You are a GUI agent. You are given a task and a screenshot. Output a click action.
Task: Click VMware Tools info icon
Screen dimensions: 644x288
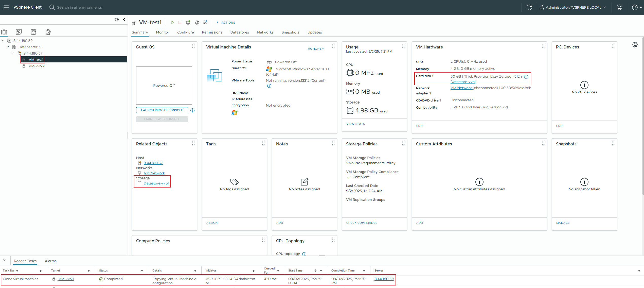(269, 86)
